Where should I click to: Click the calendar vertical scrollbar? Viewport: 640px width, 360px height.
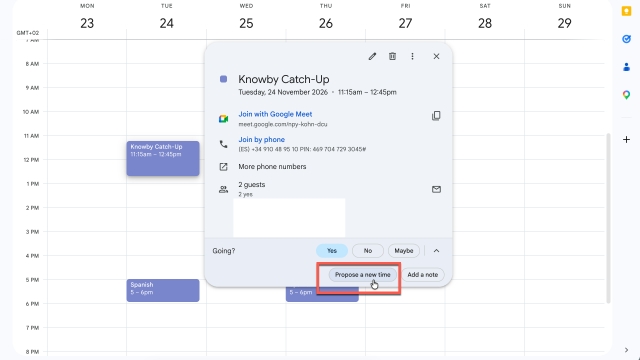(608, 218)
